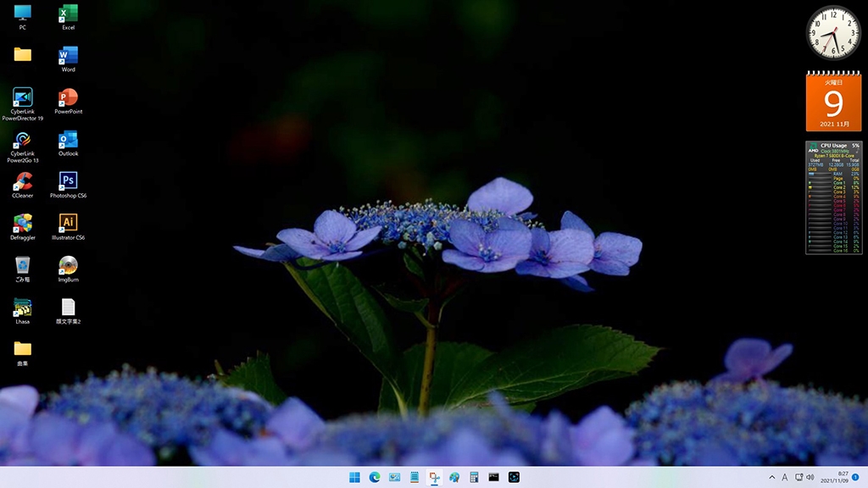This screenshot has height=488, width=868.
Task: Open the black screen-capture taskbar icon
Action: coord(514,478)
